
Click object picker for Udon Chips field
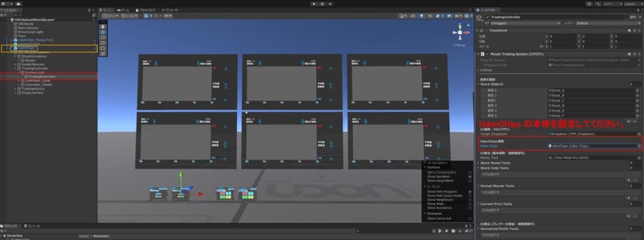click(x=639, y=146)
